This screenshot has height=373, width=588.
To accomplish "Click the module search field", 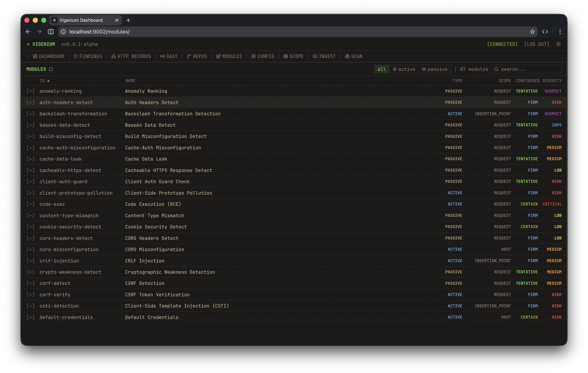I will [526, 69].
